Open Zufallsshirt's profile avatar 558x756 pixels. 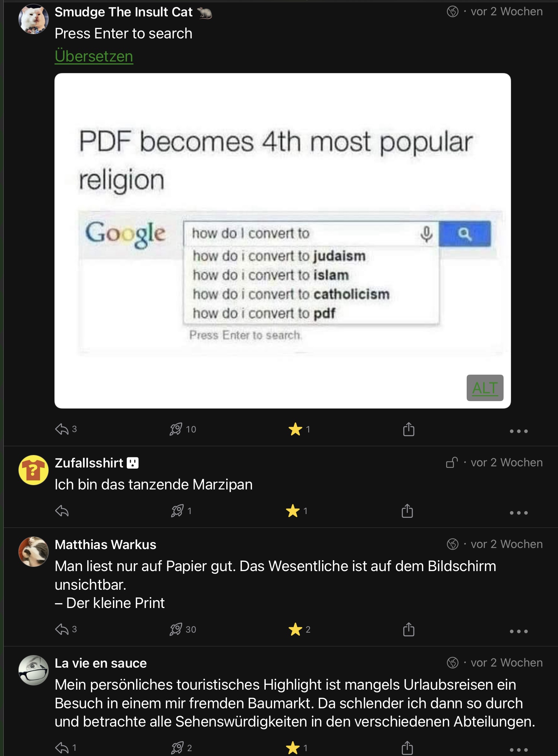[34, 470]
